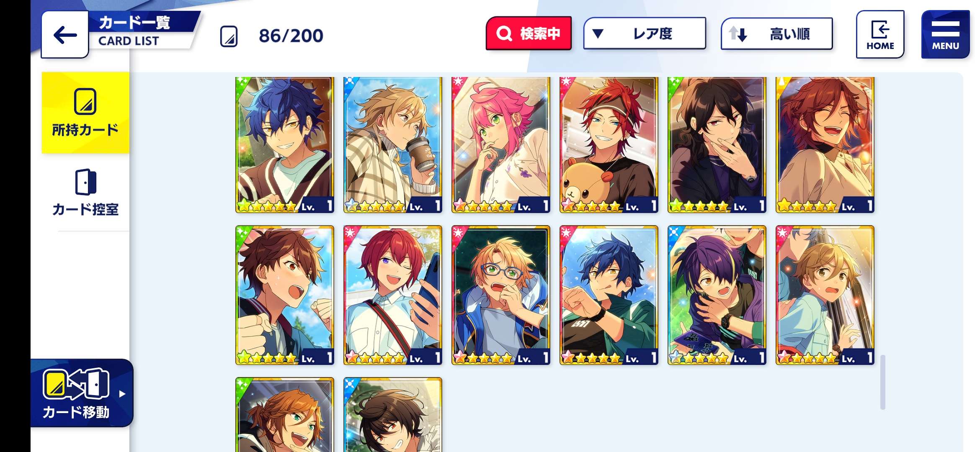980x452 pixels.
Task: Open the card with teddy bear
Action: pos(609,145)
